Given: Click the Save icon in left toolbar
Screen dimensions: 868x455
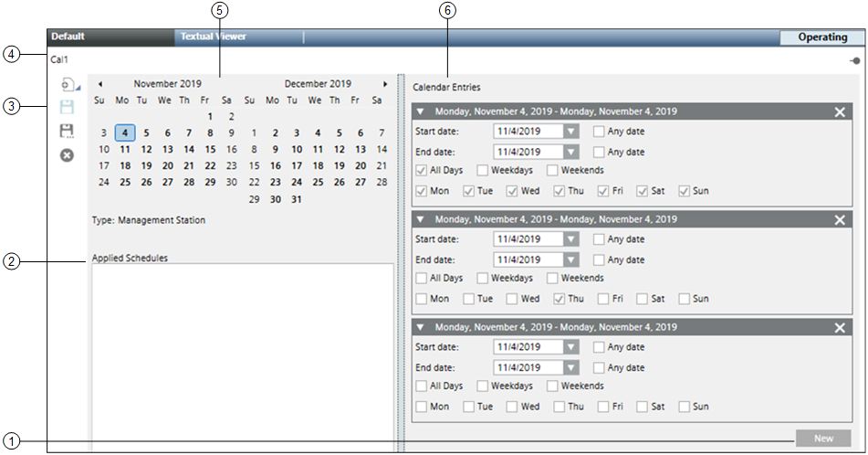Looking at the screenshot, I should click(x=67, y=108).
